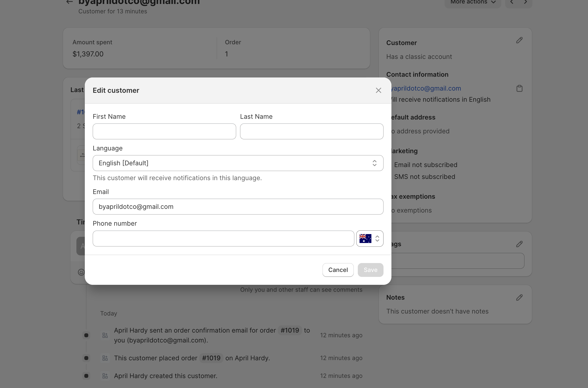Viewport: 588px width, 388px height.
Task: Click the 'Email not subscribed' text
Action: [x=426, y=165]
